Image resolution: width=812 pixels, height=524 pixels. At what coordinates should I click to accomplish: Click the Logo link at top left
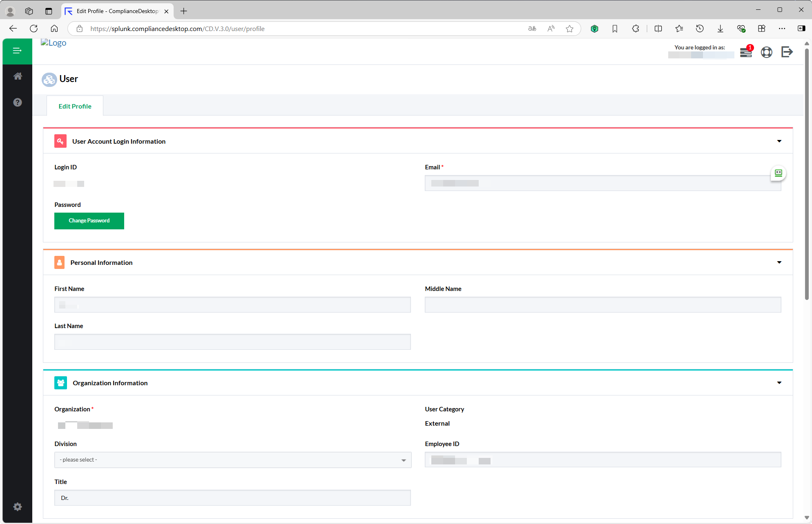click(54, 42)
